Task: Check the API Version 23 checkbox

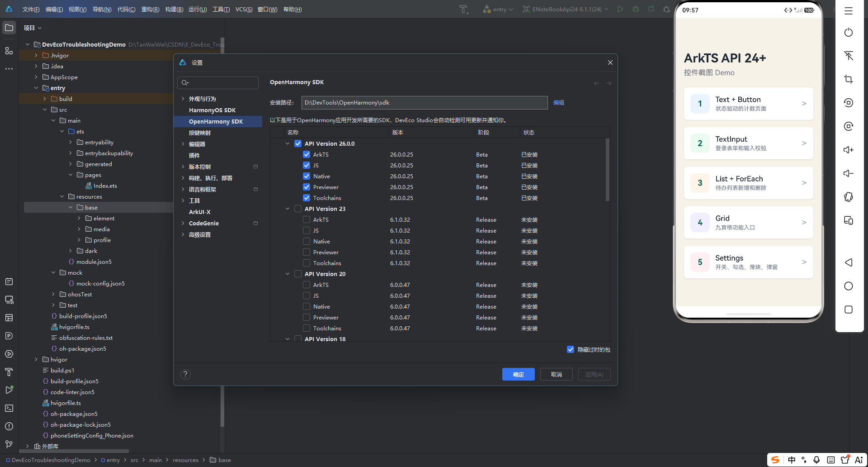Action: pyautogui.click(x=298, y=209)
